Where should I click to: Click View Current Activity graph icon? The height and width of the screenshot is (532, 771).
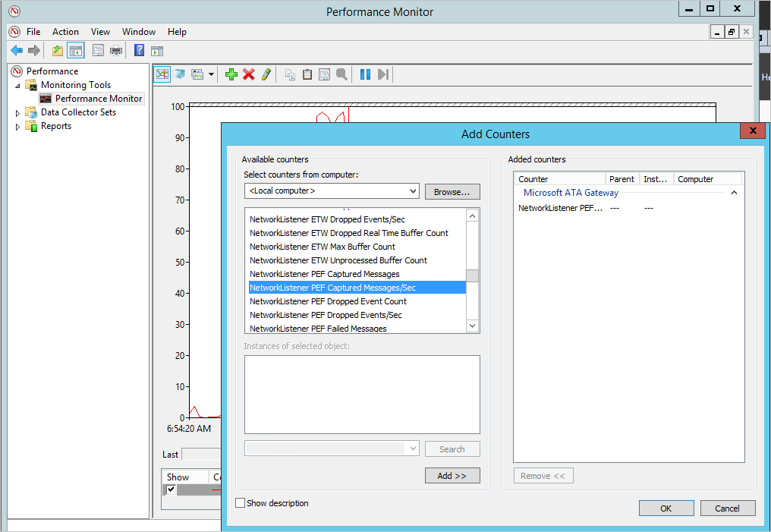162,74
